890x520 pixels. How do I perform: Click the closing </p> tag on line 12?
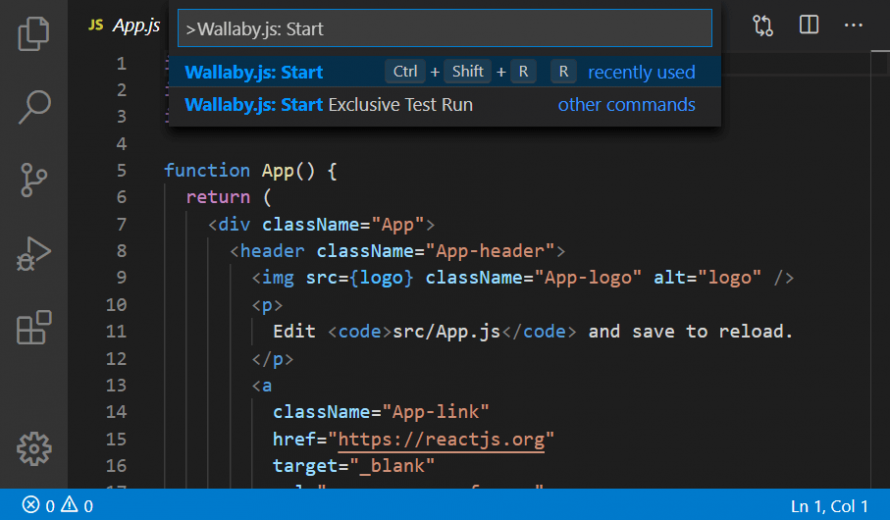272,359
